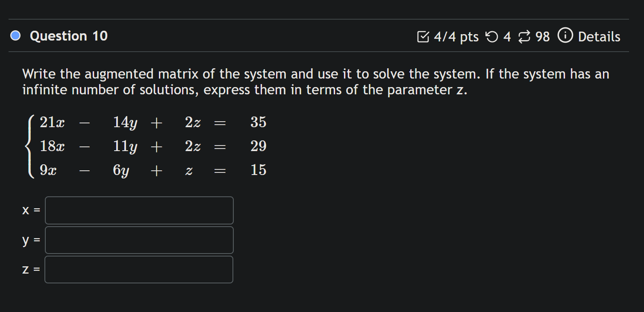Click the 4/4 pts label
Viewport: 644px width, 312px height.
pyautogui.click(x=455, y=37)
